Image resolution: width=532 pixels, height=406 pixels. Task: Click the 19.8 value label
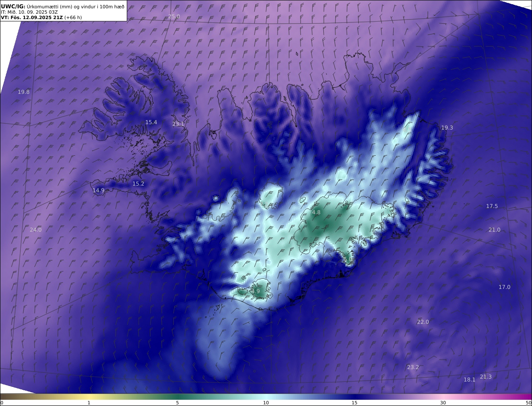tap(24, 92)
